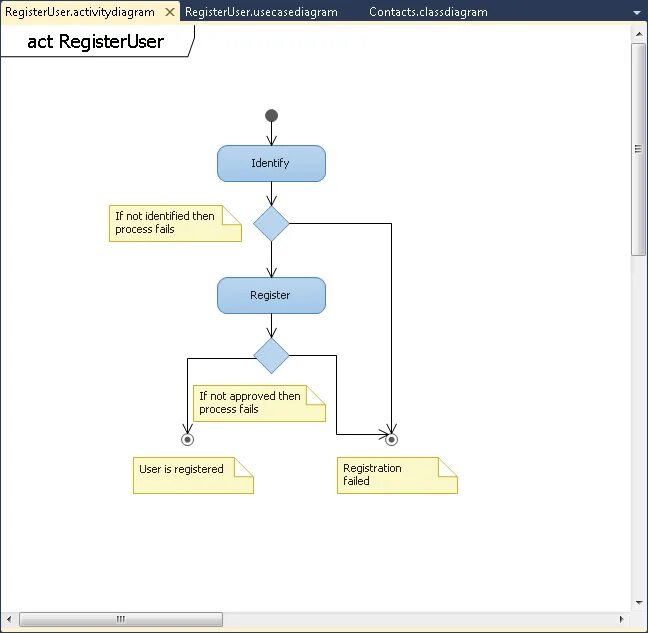The width and height of the screenshot is (648, 633).
Task: Select the 'If not identified then process fails' note
Action: coord(175,224)
